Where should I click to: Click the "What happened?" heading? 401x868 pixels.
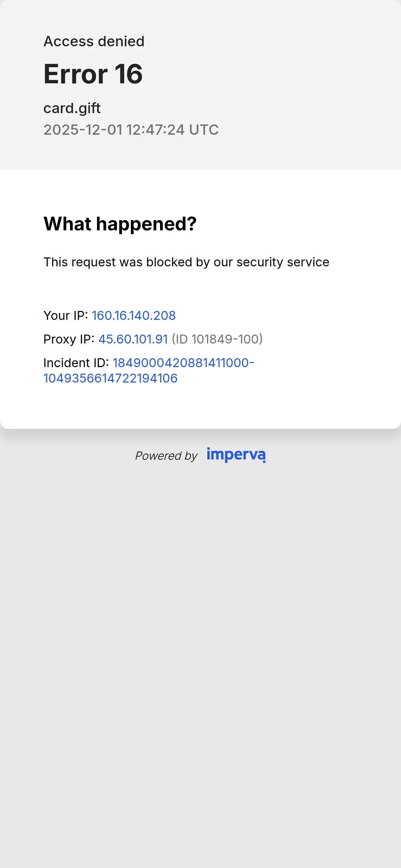120,224
